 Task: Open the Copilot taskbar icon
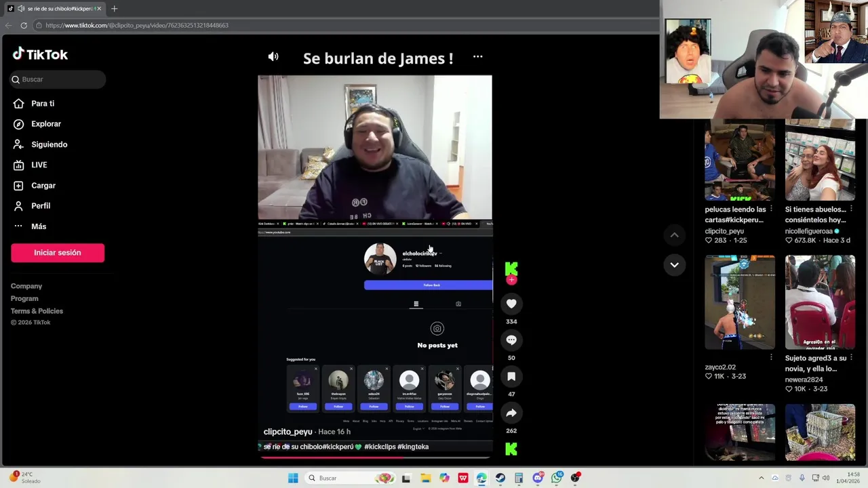tap(444, 478)
